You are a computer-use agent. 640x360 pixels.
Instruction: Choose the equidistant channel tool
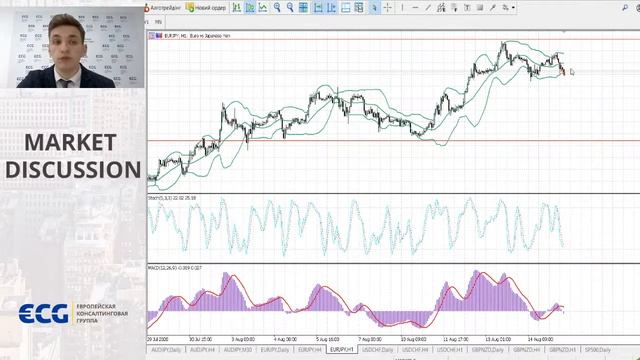pos(441,7)
